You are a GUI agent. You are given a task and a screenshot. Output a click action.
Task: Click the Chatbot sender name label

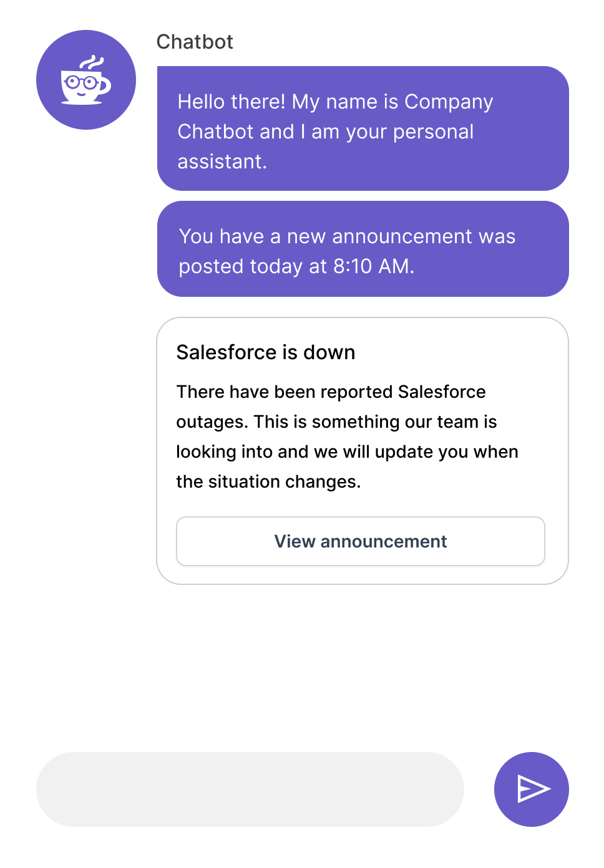click(195, 42)
